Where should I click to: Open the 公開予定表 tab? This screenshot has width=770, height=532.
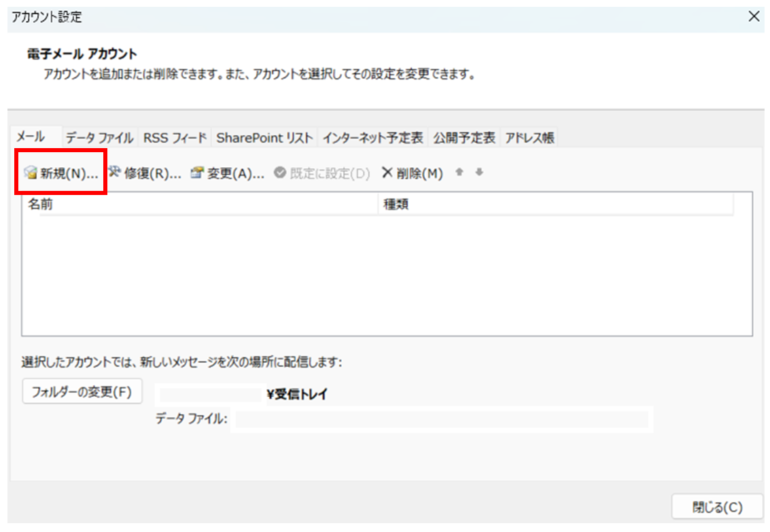pos(464,137)
